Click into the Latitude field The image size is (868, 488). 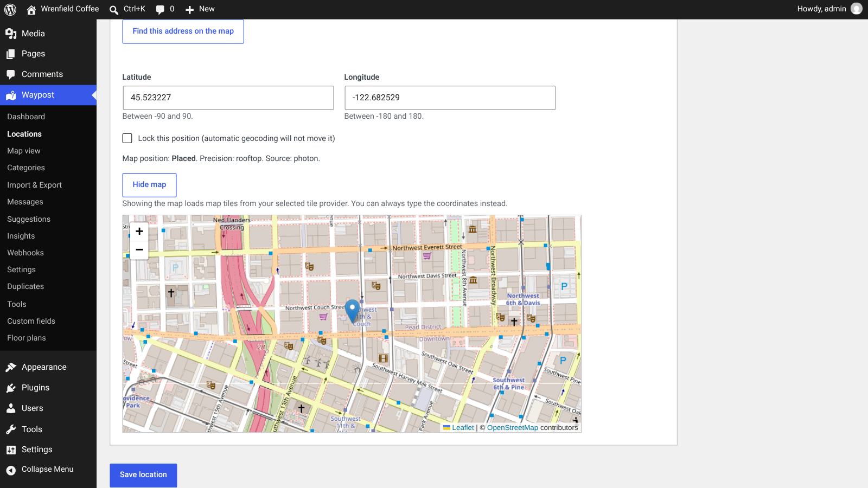click(x=228, y=98)
